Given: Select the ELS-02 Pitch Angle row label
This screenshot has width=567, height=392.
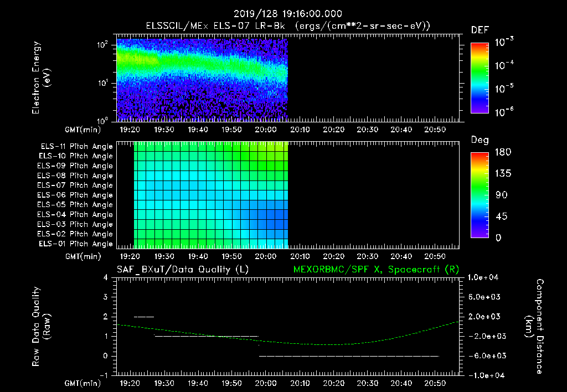Looking at the screenshot, I should [x=75, y=234].
